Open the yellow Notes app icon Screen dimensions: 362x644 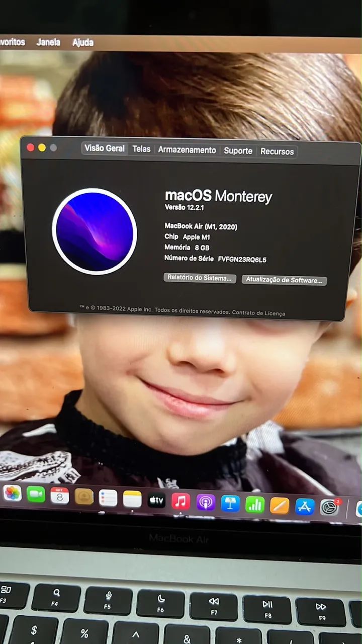(x=132, y=499)
